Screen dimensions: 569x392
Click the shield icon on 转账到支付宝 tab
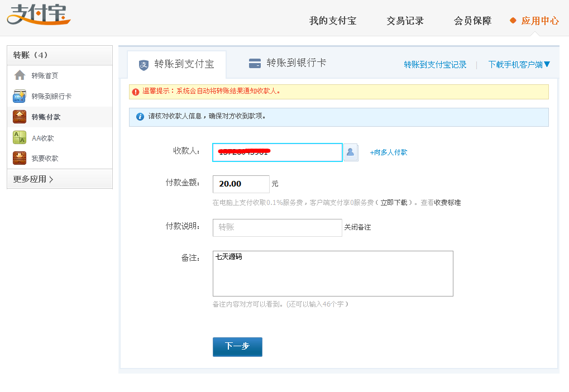coord(144,64)
